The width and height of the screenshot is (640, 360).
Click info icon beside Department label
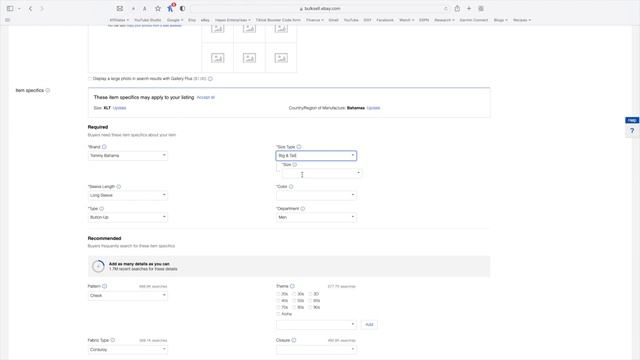[303, 209]
